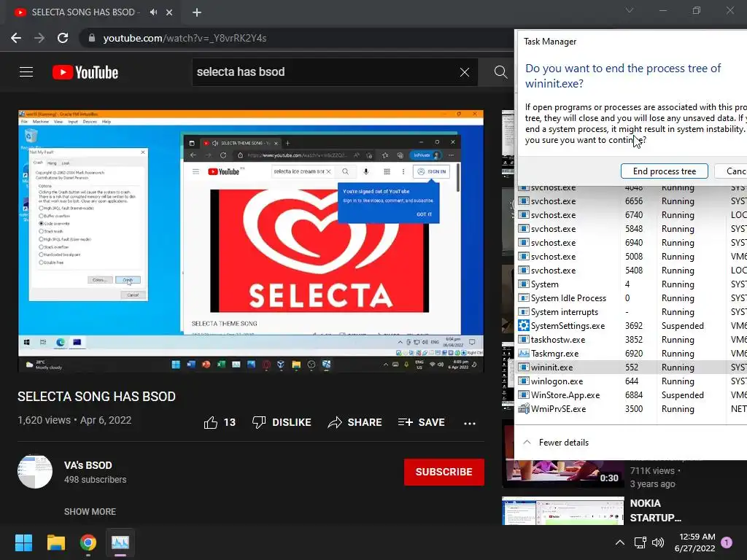This screenshot has width=747, height=560.
Task: Subscribe to VA's BSOD channel
Action: [x=444, y=472]
